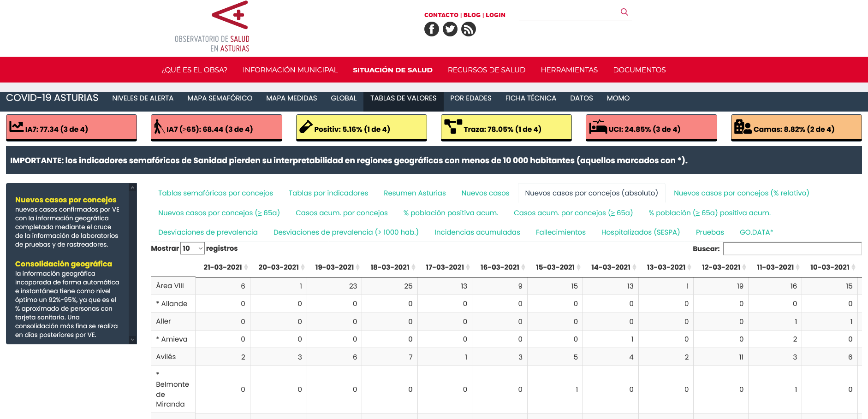The width and height of the screenshot is (868, 419).
Task: Open the Pruebas tab
Action: pos(710,232)
